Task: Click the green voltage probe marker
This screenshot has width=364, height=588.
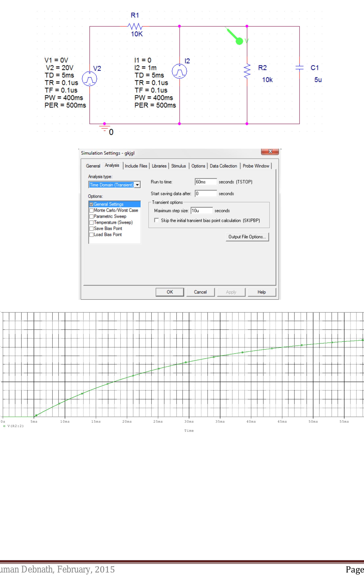Action: pos(235,37)
